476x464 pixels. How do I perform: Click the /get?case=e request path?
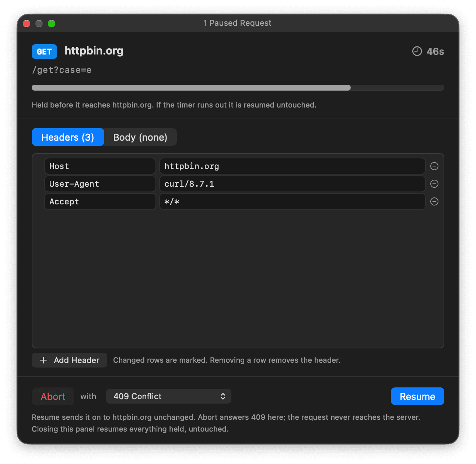(x=62, y=70)
